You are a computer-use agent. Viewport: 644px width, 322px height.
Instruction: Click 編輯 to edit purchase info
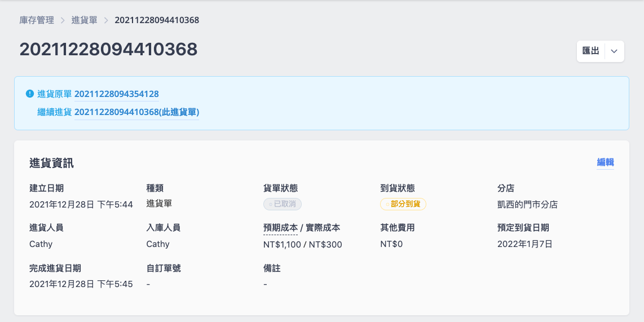pyautogui.click(x=606, y=162)
